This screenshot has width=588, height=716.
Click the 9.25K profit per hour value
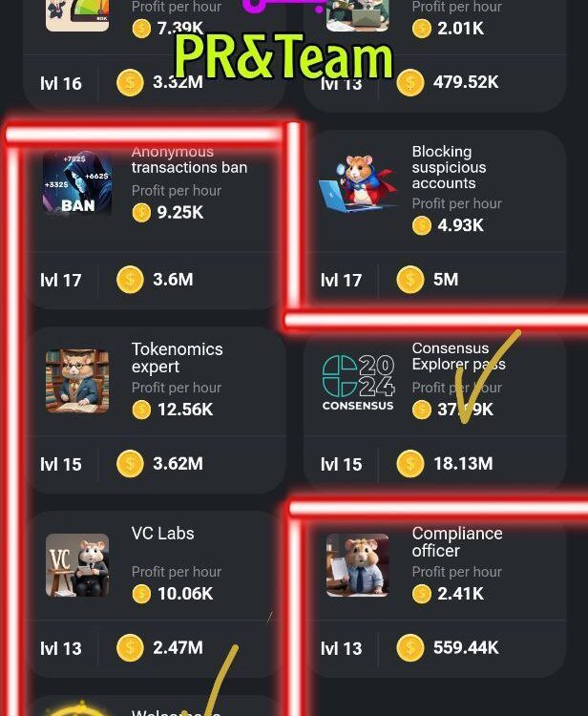(180, 212)
